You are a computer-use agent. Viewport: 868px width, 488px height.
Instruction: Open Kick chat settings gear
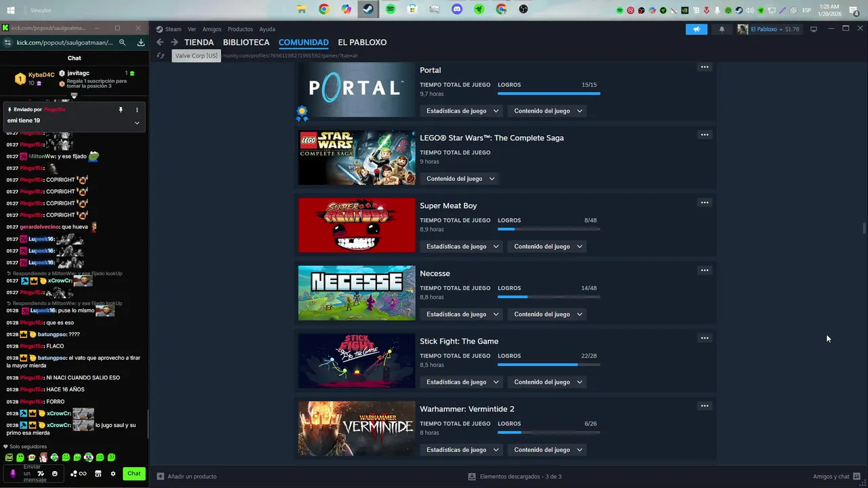coord(113,474)
